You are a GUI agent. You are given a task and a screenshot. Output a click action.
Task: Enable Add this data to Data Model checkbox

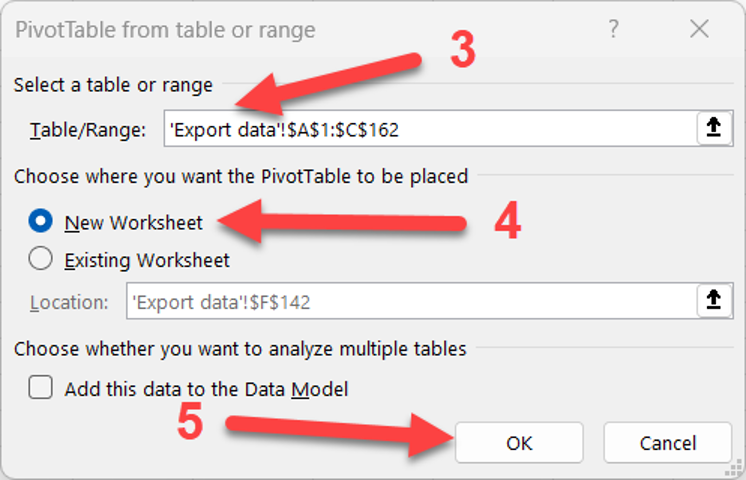click(x=40, y=387)
